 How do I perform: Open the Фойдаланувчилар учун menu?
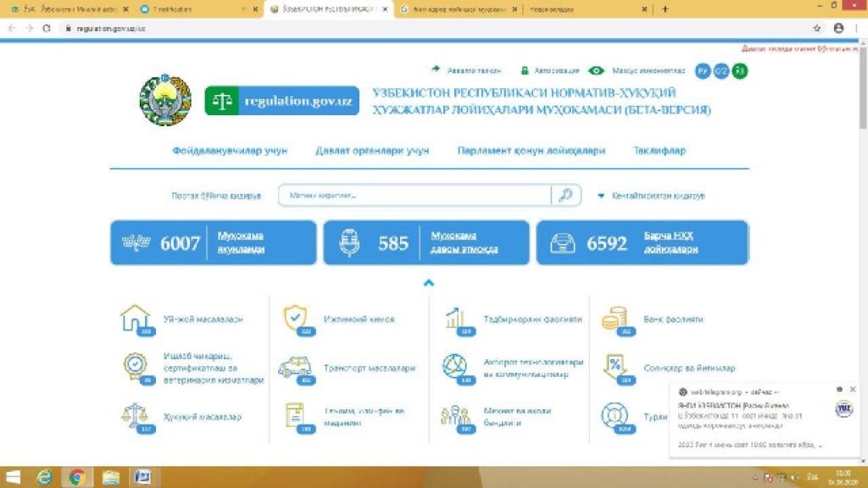click(x=230, y=151)
